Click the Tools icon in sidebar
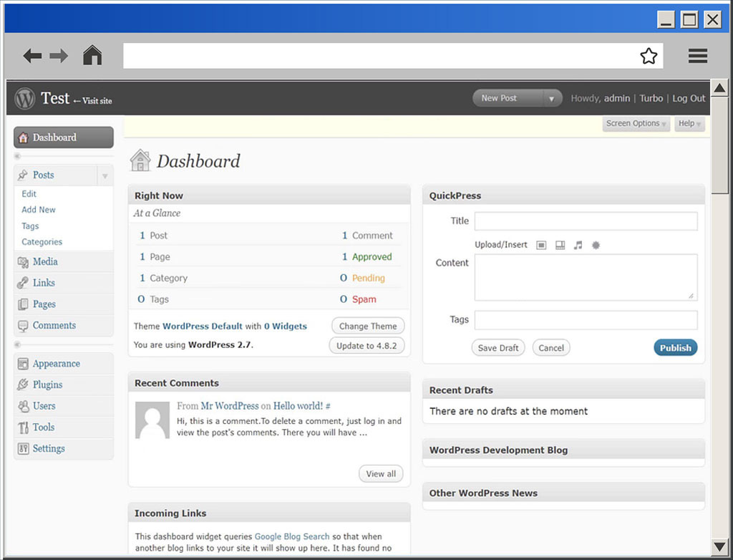This screenshot has height=560, width=733. point(23,428)
